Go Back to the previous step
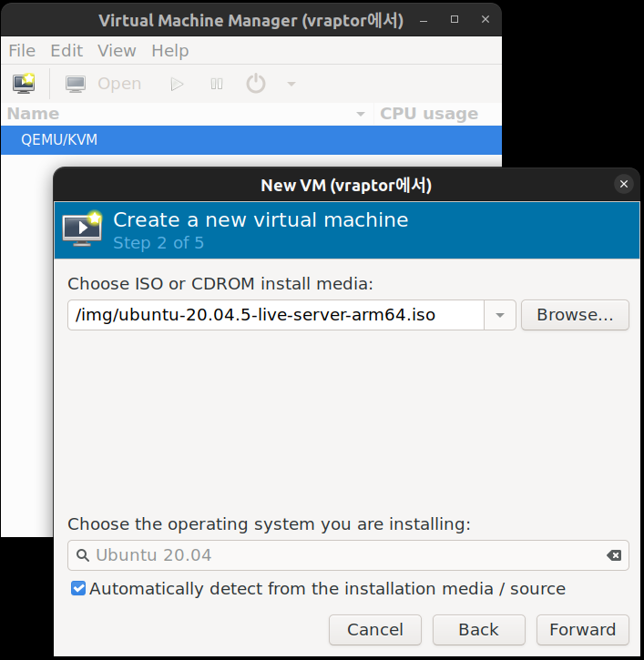This screenshot has height=660, width=644. (478, 630)
